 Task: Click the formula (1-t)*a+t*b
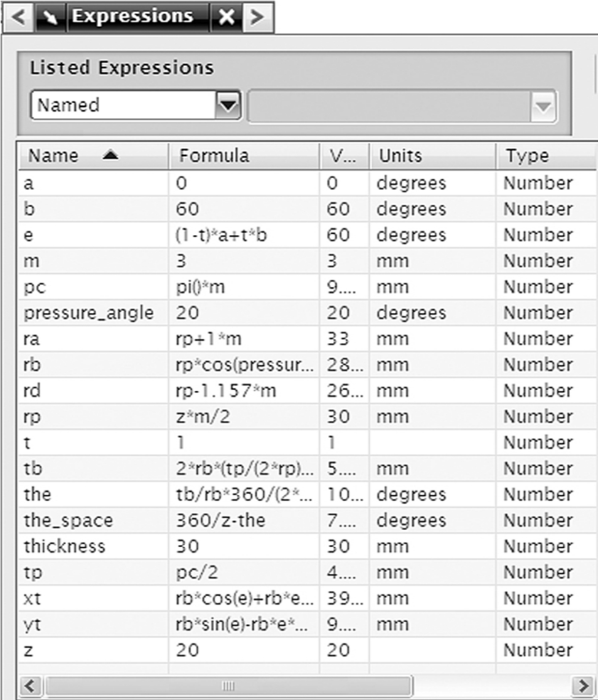point(222,235)
